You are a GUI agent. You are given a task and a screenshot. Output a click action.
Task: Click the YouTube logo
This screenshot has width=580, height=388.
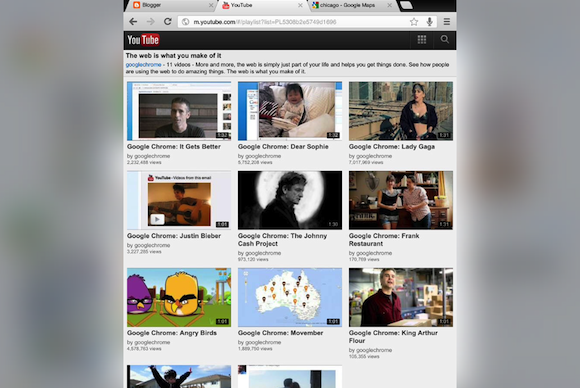coord(143,40)
